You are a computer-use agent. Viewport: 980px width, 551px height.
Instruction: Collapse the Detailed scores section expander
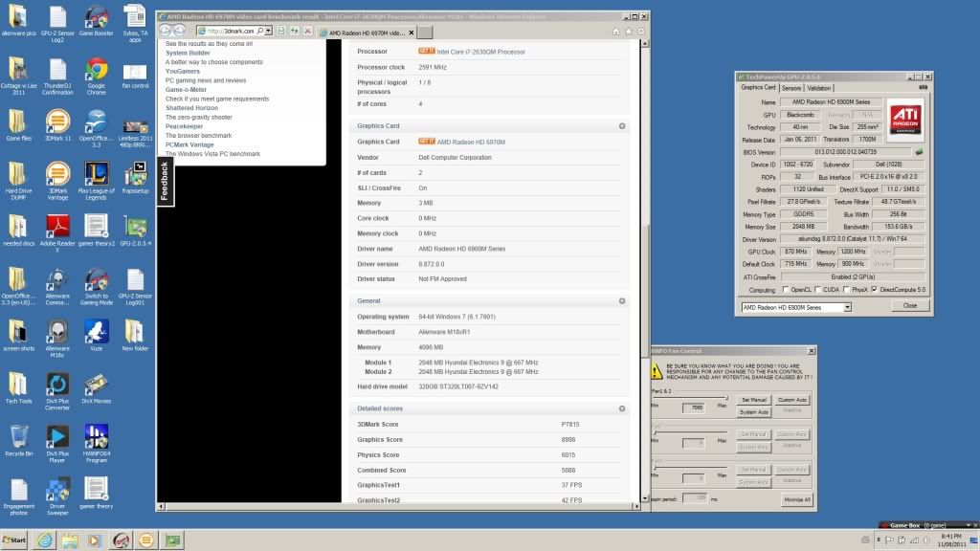(x=622, y=408)
